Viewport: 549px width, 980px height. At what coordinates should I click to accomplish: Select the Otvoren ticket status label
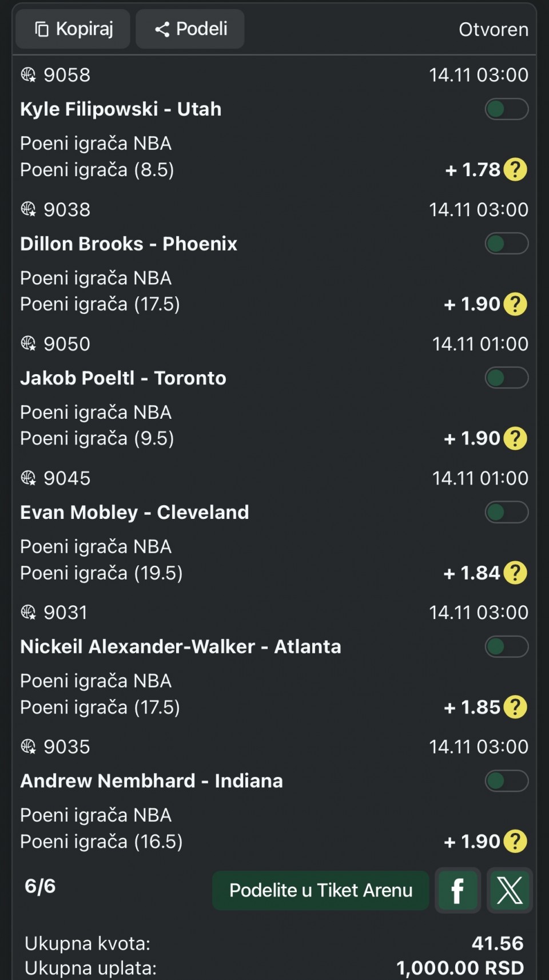[493, 29]
